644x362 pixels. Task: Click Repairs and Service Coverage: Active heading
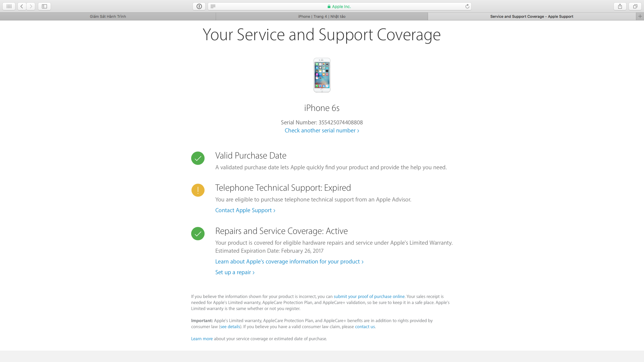pyautogui.click(x=281, y=231)
